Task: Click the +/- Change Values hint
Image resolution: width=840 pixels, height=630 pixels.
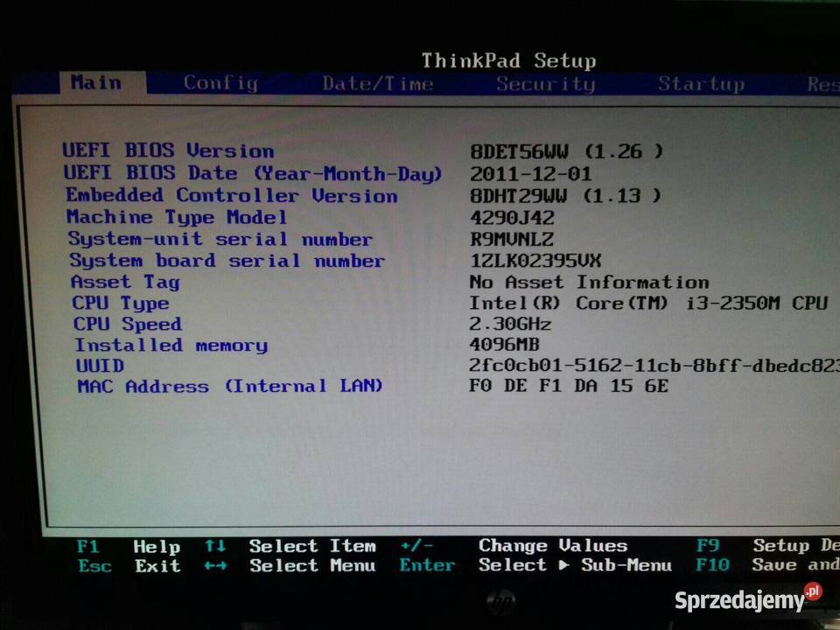Action: click(x=514, y=546)
